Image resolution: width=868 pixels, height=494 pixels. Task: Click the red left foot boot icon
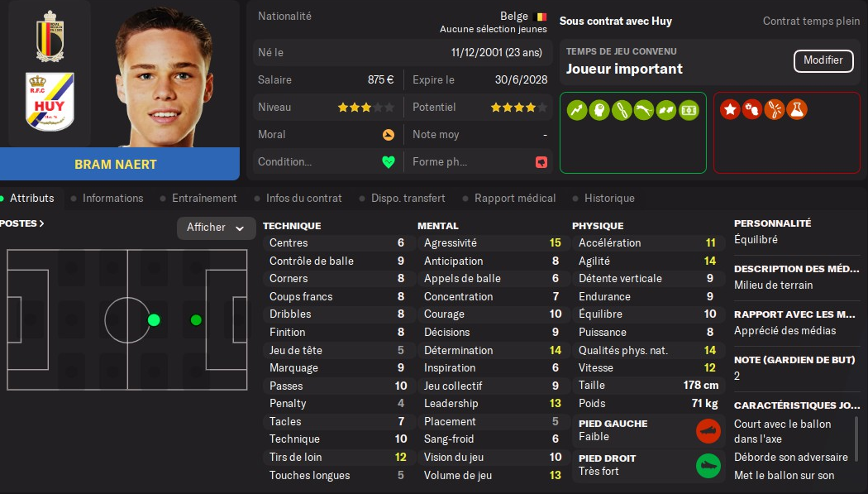click(708, 430)
